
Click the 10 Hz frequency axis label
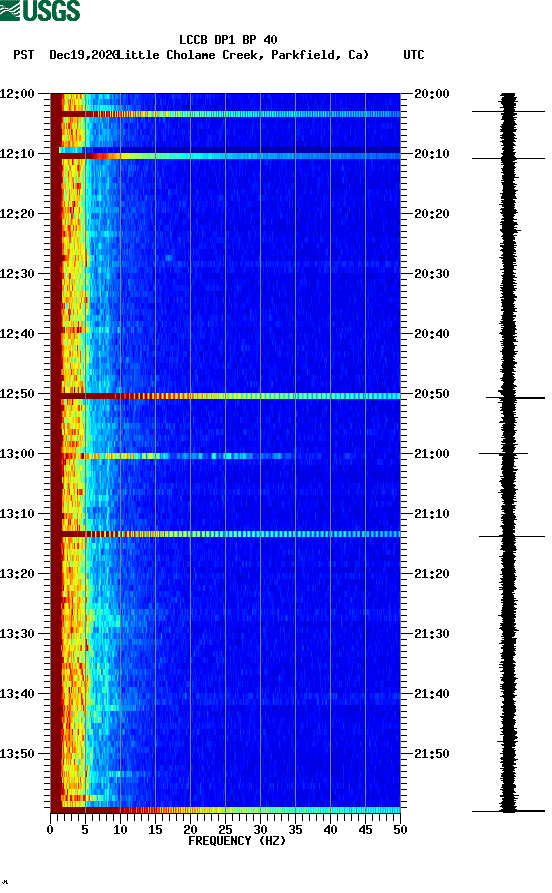coord(120,830)
